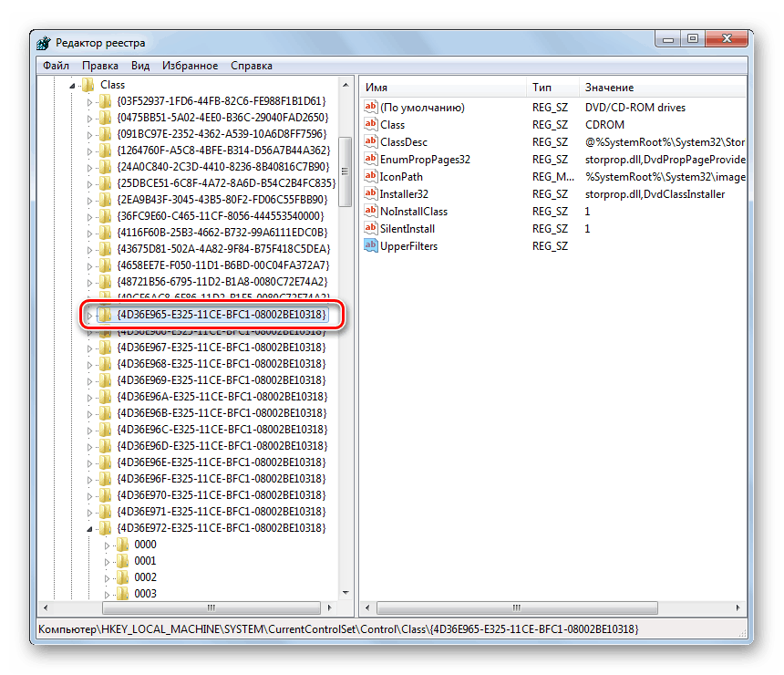784x675 pixels.
Task: Click the folder icon of the 0003 subkey
Action: coord(122,594)
